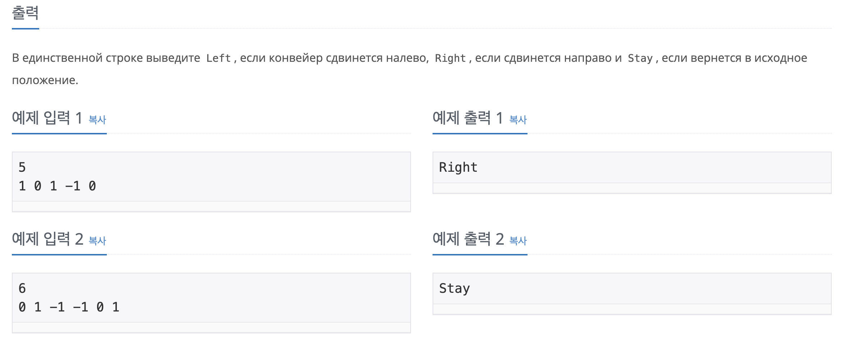Viewport: 868px width, 337px height.
Task: Click the 예제 입력 1 heading
Action: (x=47, y=118)
